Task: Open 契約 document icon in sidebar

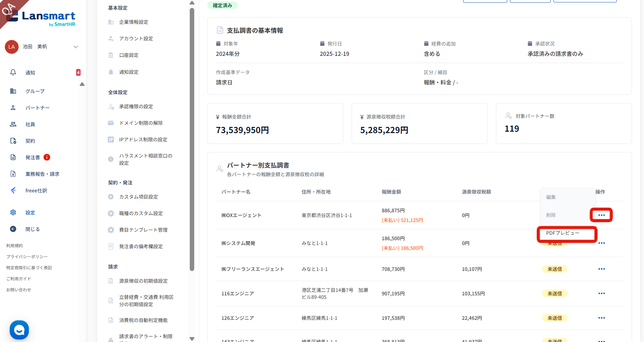Action: coord(13,141)
